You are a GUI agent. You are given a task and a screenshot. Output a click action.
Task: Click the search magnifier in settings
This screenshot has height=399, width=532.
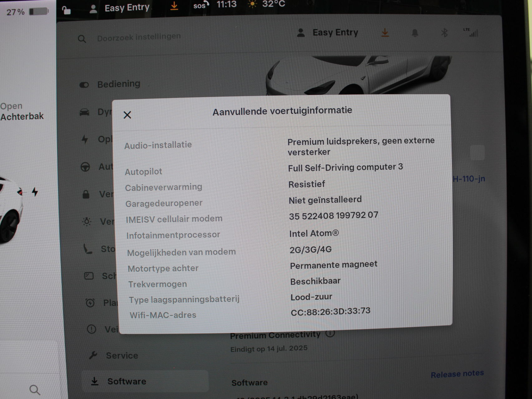pos(82,39)
